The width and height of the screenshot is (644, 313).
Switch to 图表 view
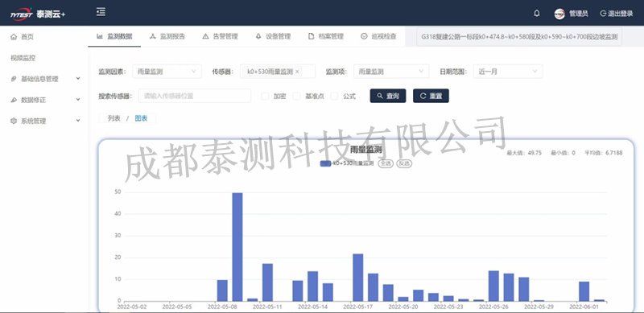(x=141, y=118)
